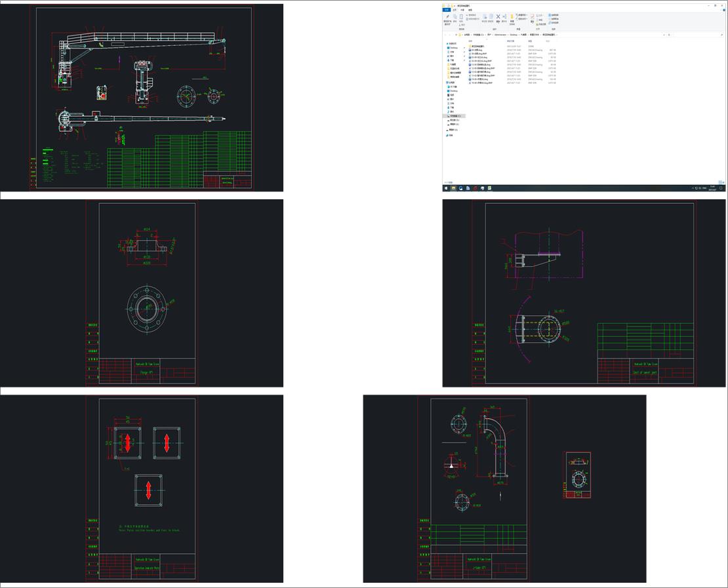Click the taskbar clock

pos(712,188)
